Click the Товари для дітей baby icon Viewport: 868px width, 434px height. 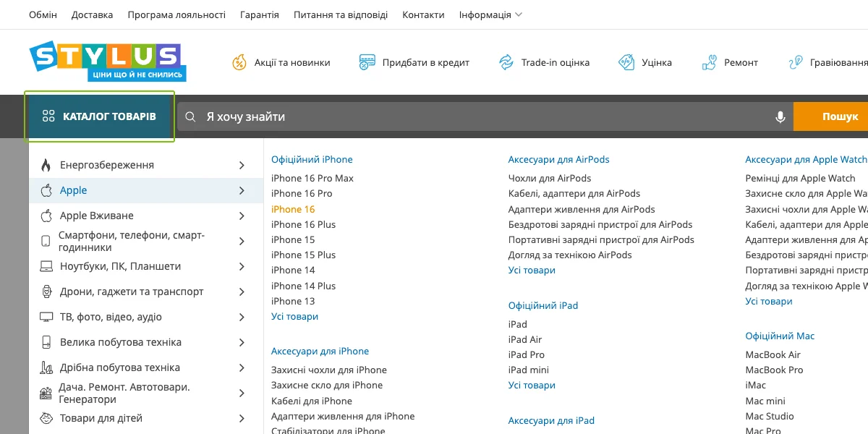pyautogui.click(x=46, y=418)
